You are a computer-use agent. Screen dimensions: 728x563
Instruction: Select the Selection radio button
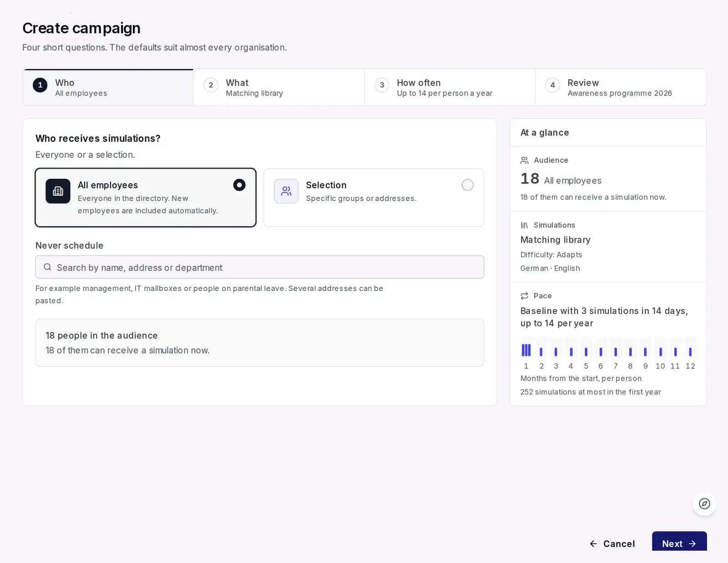tap(467, 185)
